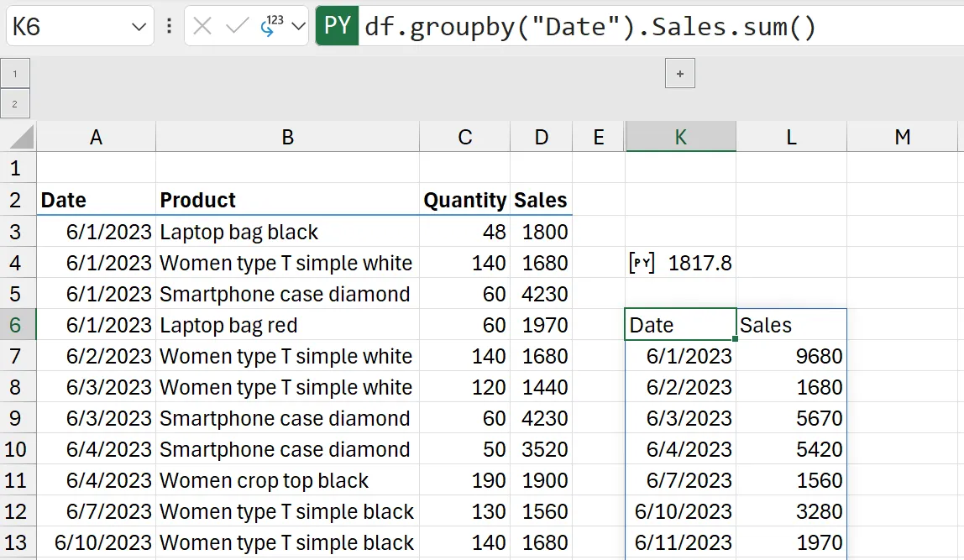Click into the df.groupby formula text
964x560 pixels.
tap(589, 27)
